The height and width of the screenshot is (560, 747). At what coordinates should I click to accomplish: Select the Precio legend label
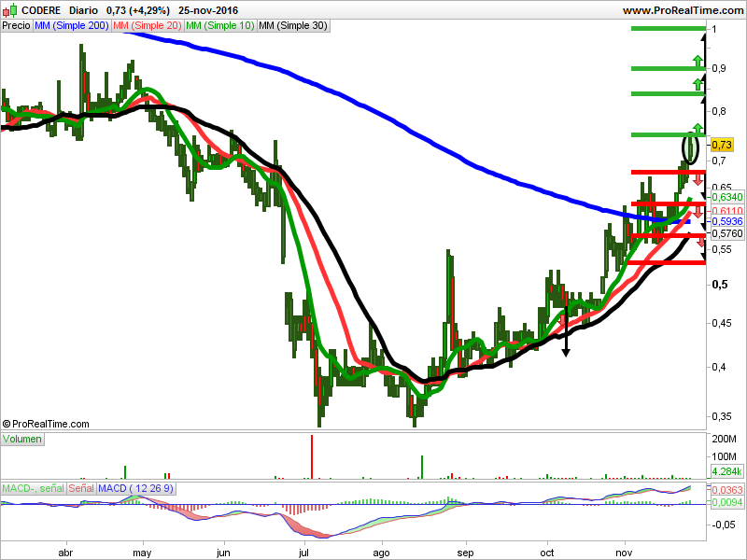16,26
